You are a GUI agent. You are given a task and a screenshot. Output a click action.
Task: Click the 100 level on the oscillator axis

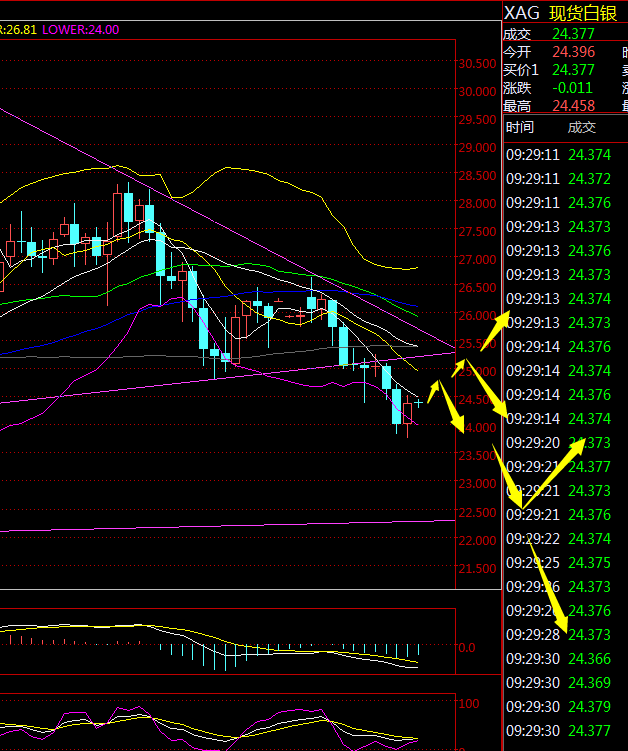469,703
